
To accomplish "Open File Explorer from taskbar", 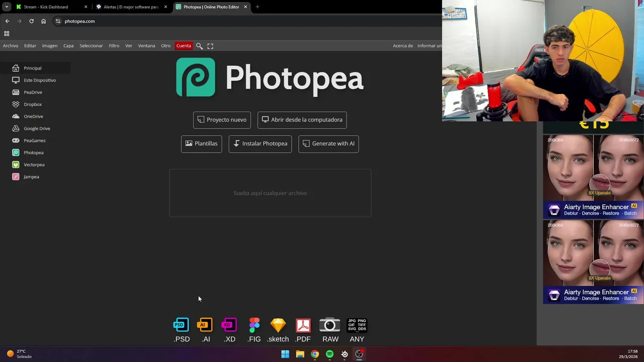I will 300,354.
